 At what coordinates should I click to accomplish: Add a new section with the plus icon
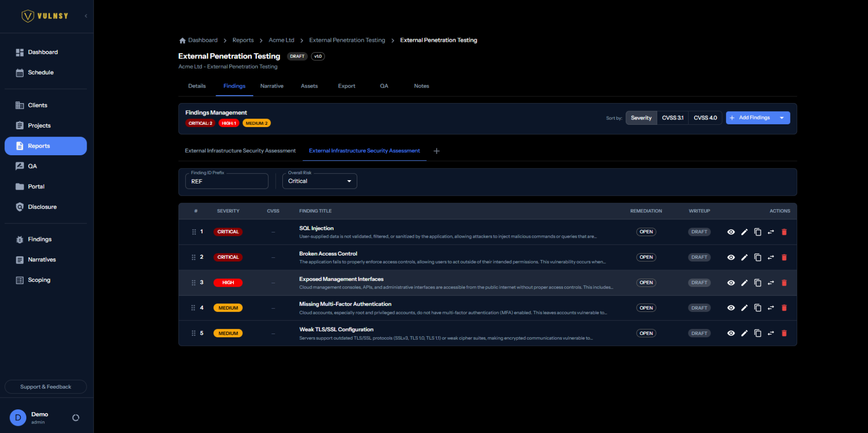click(436, 151)
